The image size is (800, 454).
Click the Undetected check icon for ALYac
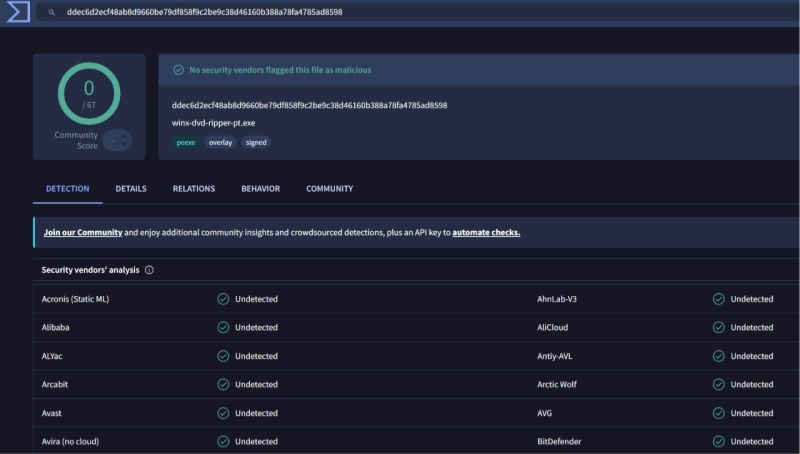pos(223,356)
